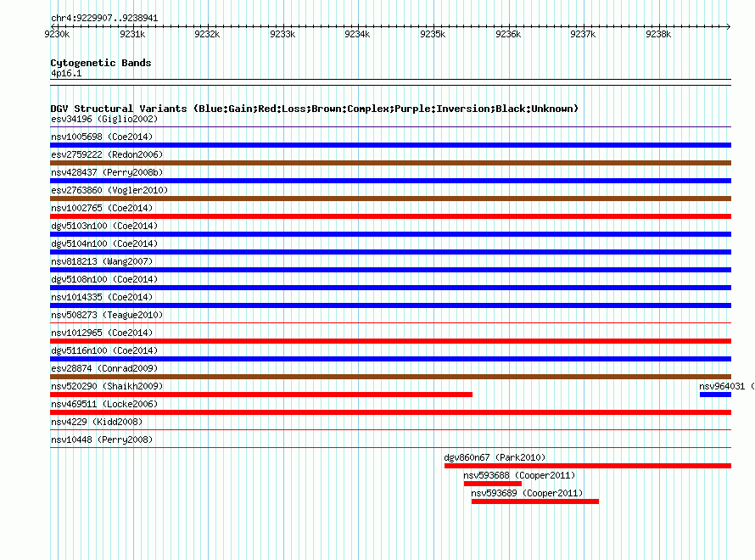755x560 pixels.
Task: Click the 9231k ruler position
Action: 132,34
